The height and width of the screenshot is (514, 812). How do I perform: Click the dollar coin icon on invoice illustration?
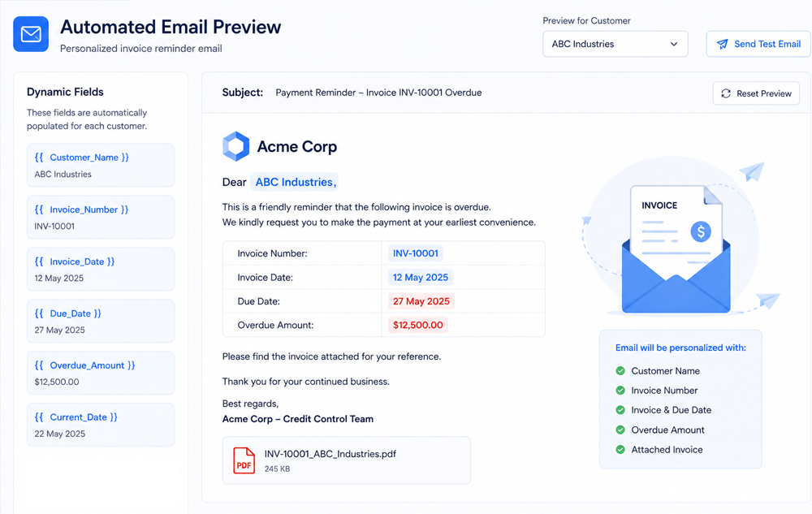701,231
